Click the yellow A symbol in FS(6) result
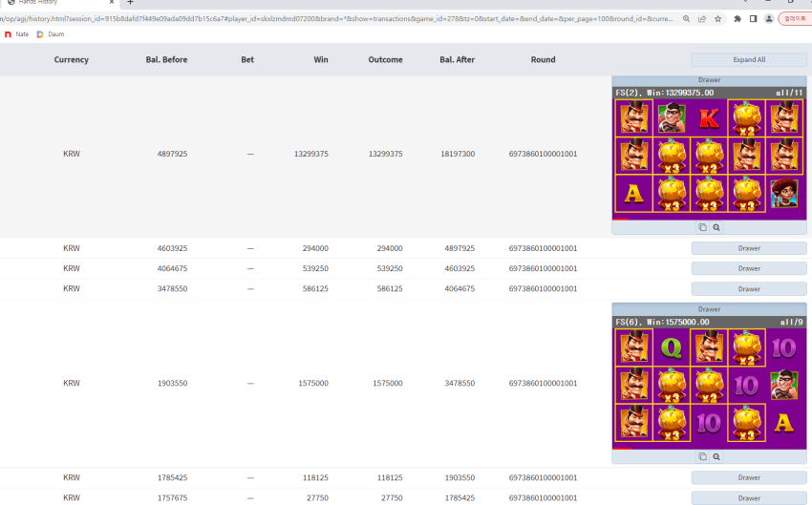 [x=784, y=423]
